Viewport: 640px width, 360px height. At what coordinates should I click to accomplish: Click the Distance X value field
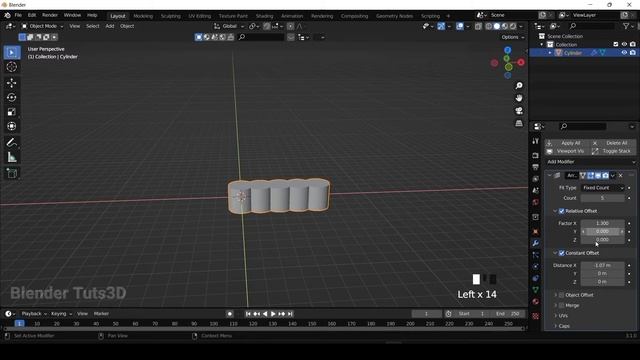point(603,265)
